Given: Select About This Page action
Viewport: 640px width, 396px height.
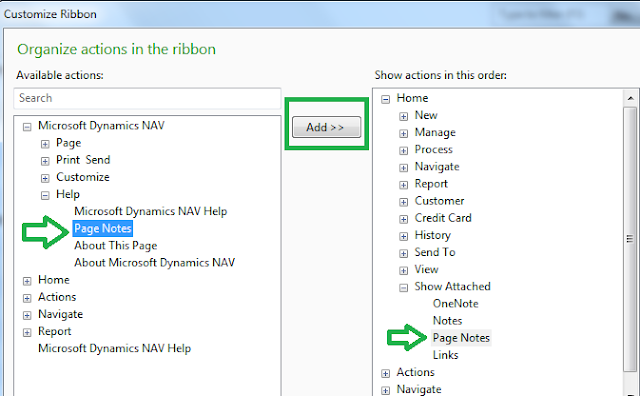Looking at the screenshot, I should [x=116, y=246].
